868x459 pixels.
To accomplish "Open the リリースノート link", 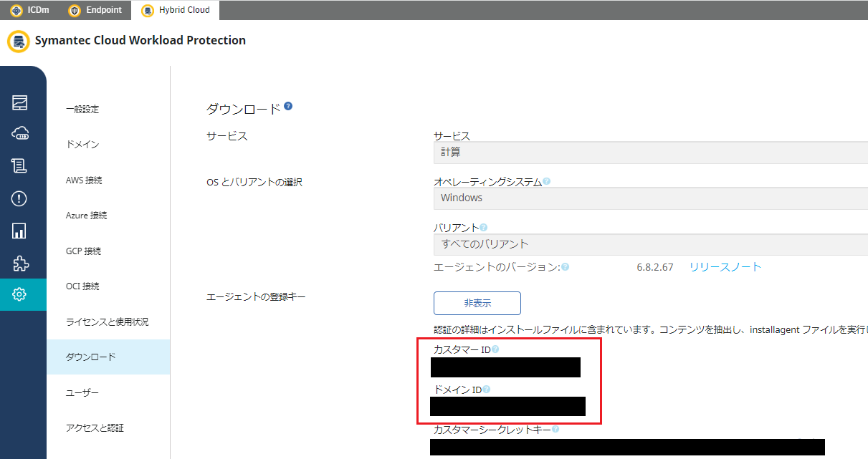I will [x=725, y=267].
